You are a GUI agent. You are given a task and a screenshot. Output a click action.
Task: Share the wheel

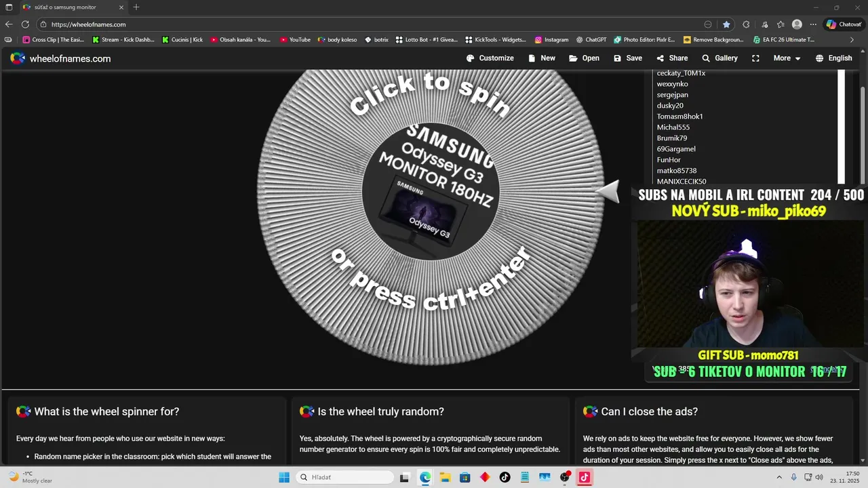[x=672, y=58]
